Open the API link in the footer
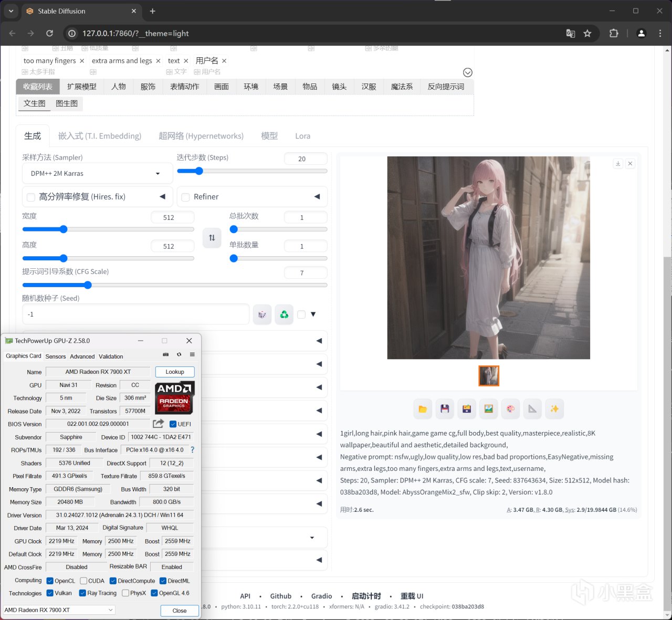Image resolution: width=672 pixels, height=620 pixels. coord(245,596)
